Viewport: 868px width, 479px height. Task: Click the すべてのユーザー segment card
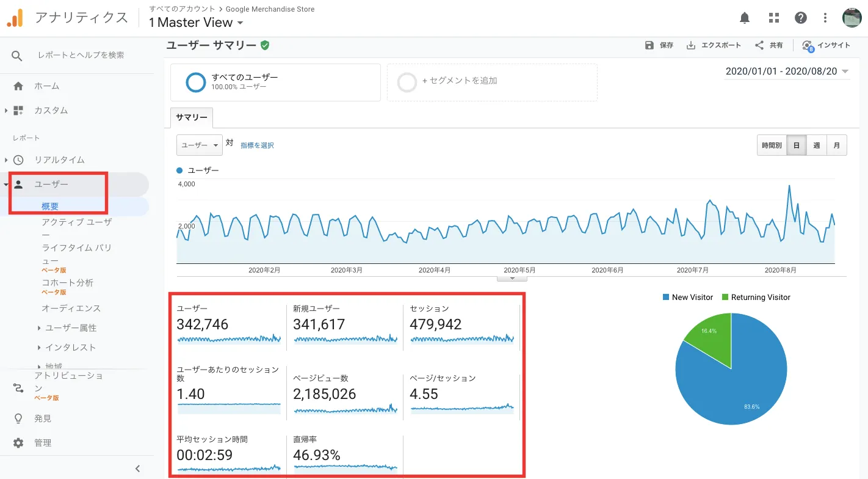(275, 82)
